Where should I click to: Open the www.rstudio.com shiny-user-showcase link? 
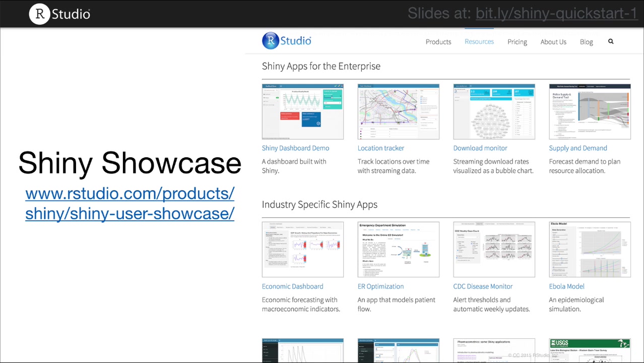coord(130,203)
